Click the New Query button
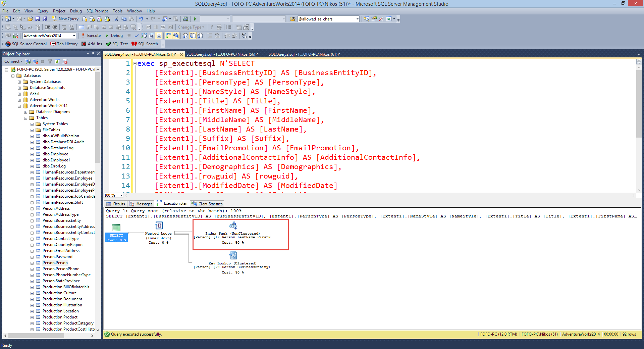 point(65,19)
